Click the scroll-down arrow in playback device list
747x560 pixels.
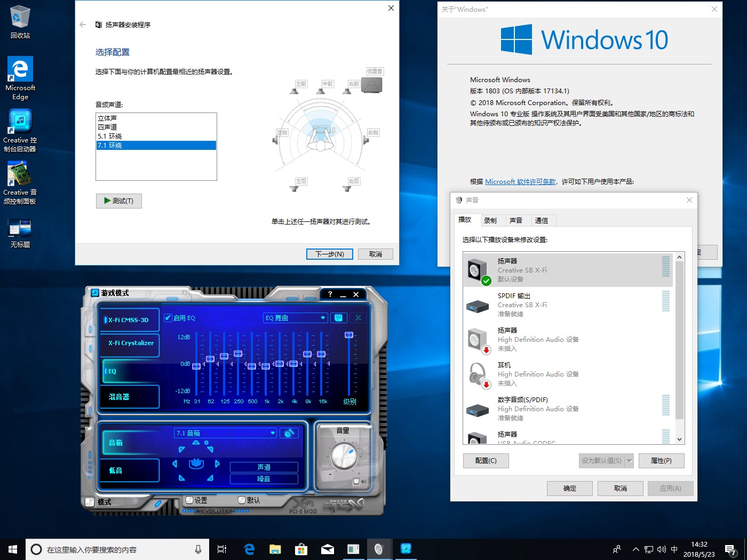[679, 439]
